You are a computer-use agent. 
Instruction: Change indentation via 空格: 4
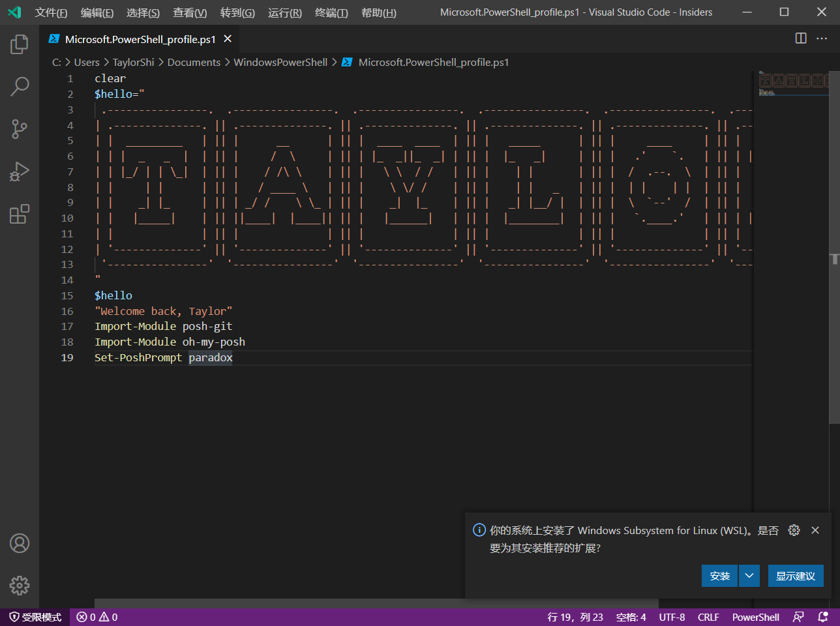click(x=631, y=617)
